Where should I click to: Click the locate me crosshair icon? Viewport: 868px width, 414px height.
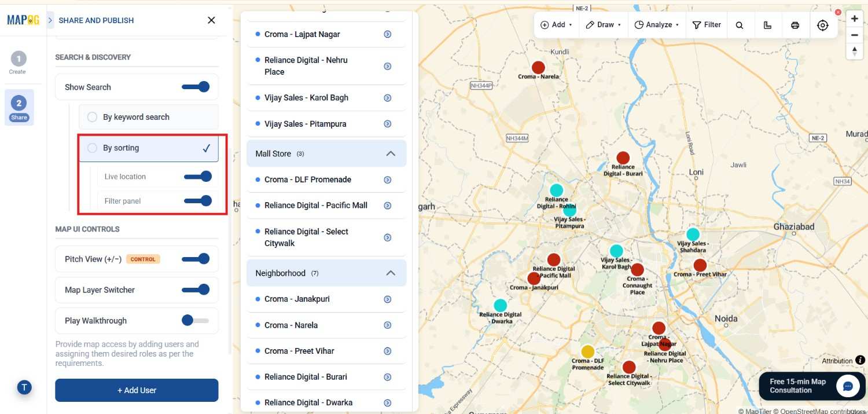pyautogui.click(x=823, y=25)
